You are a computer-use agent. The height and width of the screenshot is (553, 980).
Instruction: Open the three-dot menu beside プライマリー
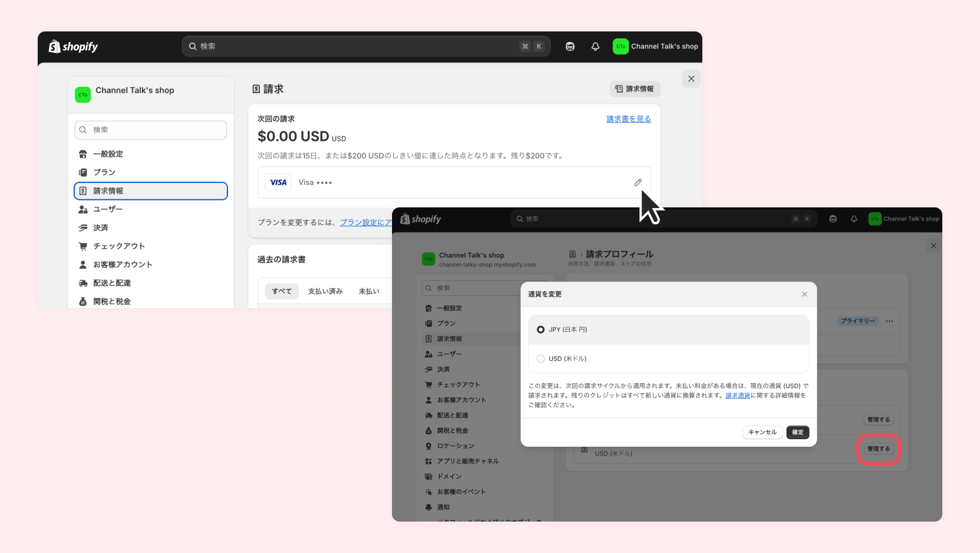[x=890, y=321]
